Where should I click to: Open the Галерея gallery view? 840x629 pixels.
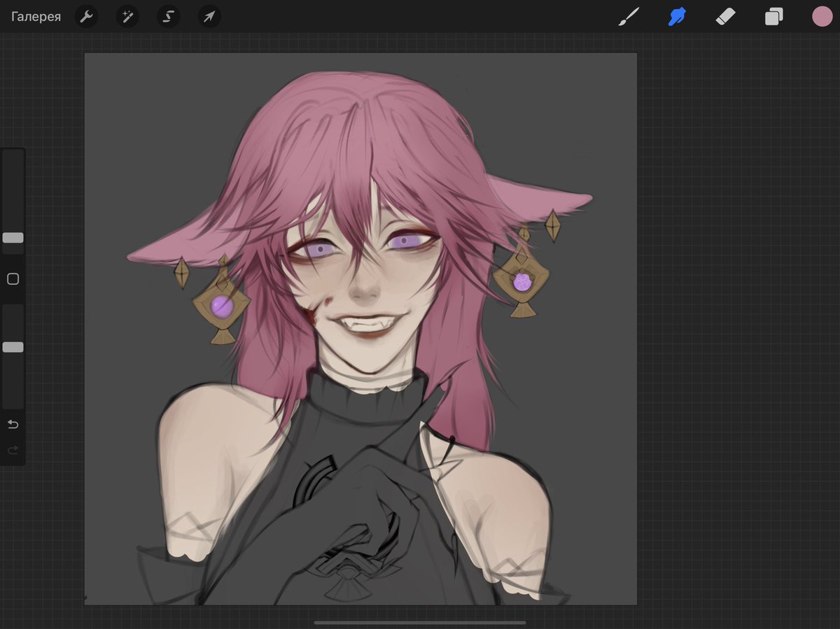coord(36,17)
